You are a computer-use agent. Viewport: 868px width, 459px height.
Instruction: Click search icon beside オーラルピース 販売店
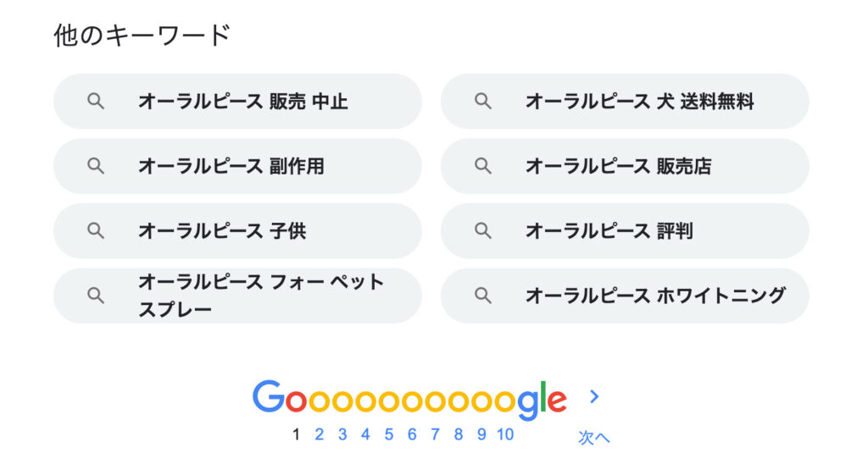pos(483,166)
